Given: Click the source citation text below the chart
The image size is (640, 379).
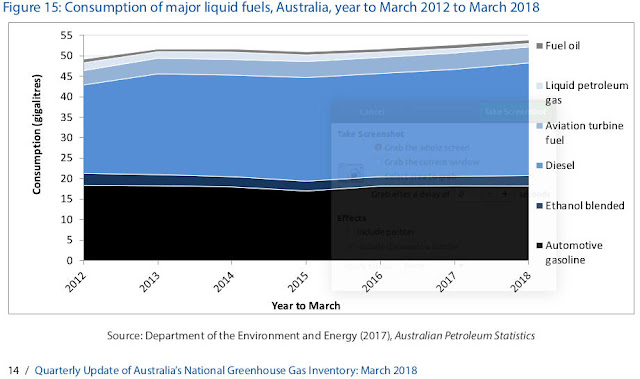Looking at the screenshot, I should click(x=321, y=336).
